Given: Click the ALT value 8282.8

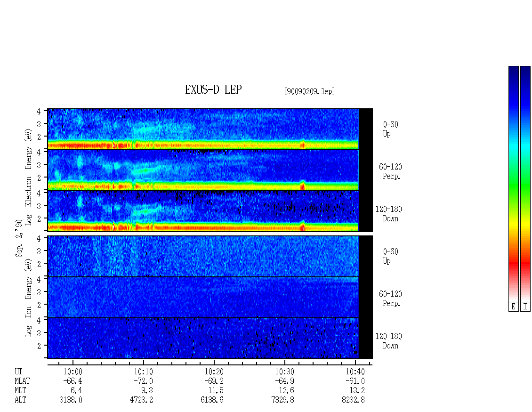Looking at the screenshot, I should [x=353, y=400].
